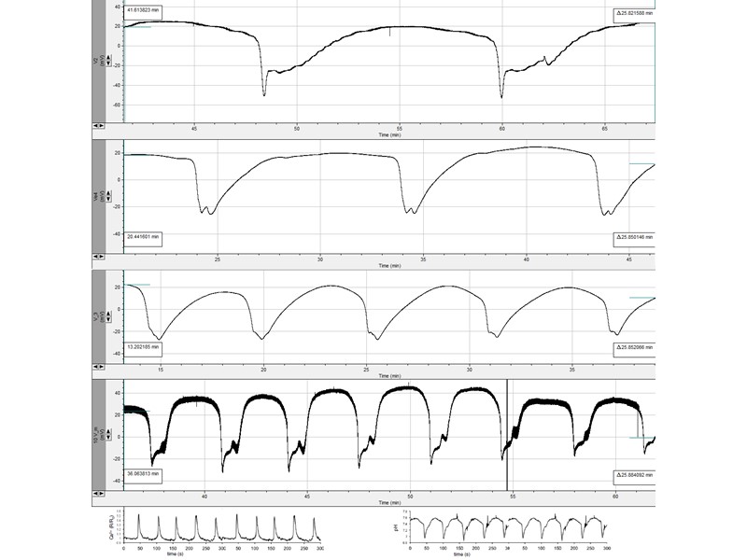The image size is (747, 560).
Task: Click the right compression arrow under V2 panel
Action: point(101,126)
